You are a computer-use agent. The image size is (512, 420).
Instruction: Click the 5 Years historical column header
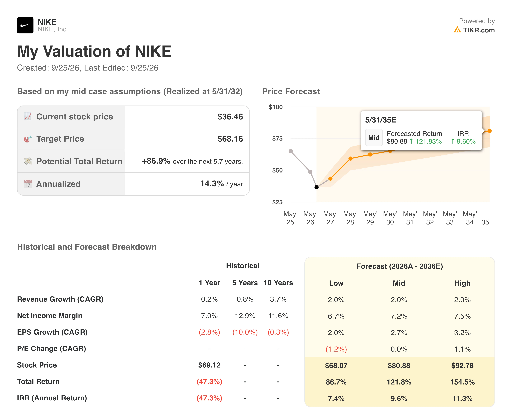pyautogui.click(x=245, y=283)
